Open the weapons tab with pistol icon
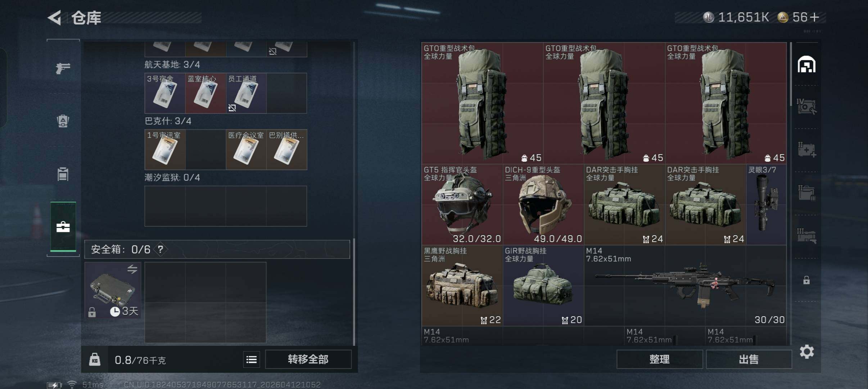868x389 pixels. (63, 68)
